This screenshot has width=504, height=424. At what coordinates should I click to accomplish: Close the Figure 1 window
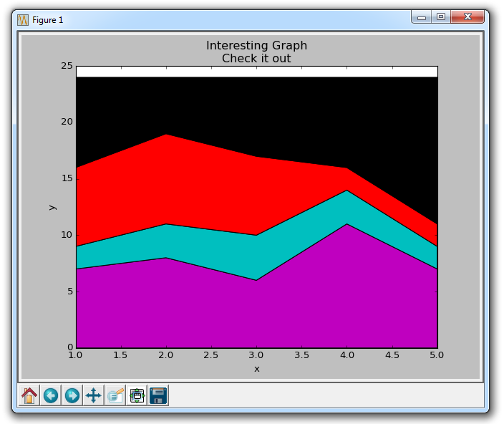[469, 16]
